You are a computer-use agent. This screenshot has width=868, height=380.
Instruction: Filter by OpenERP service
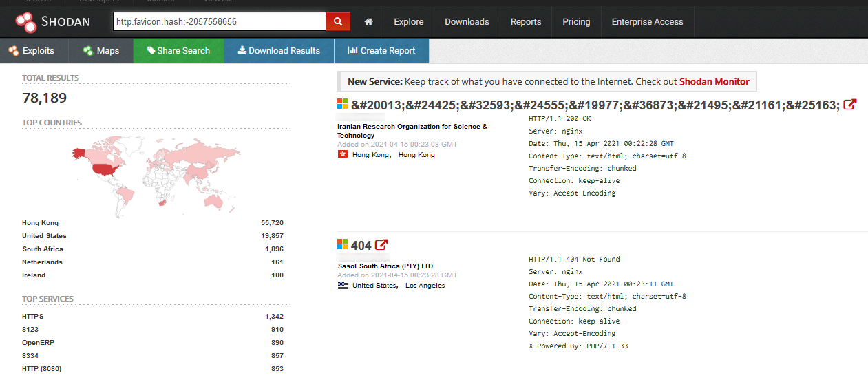[37, 343]
